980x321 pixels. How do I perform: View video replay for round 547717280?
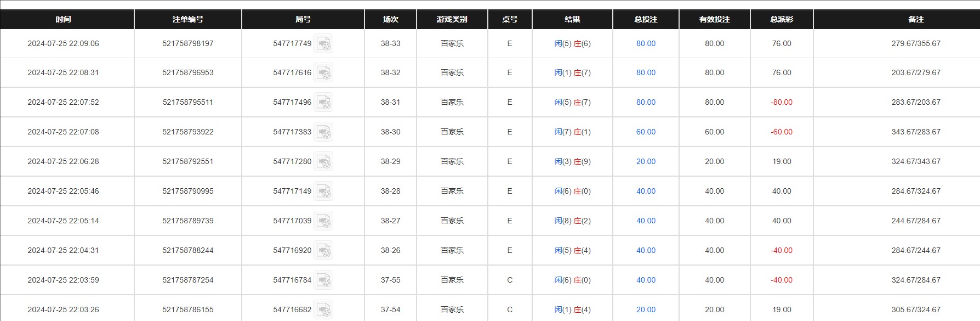[323, 162]
